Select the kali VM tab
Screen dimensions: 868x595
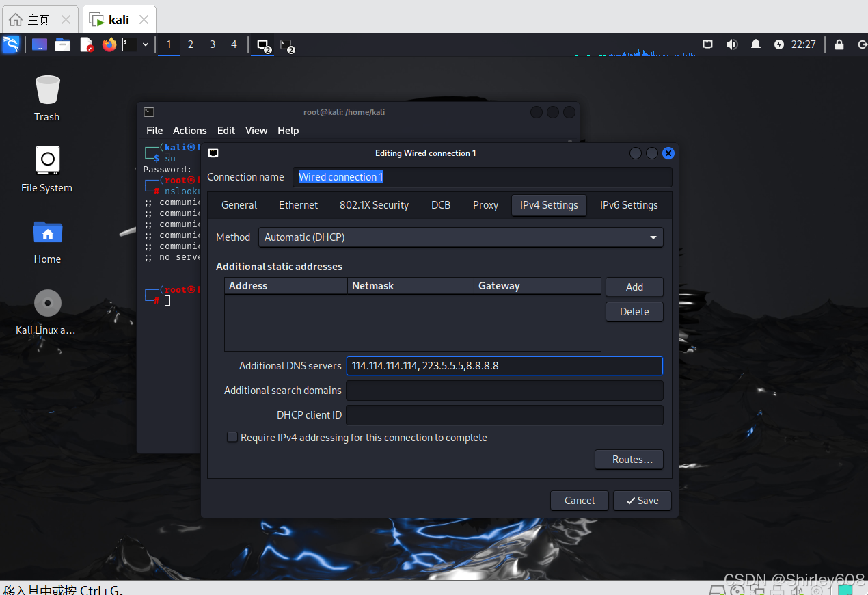[119, 19]
